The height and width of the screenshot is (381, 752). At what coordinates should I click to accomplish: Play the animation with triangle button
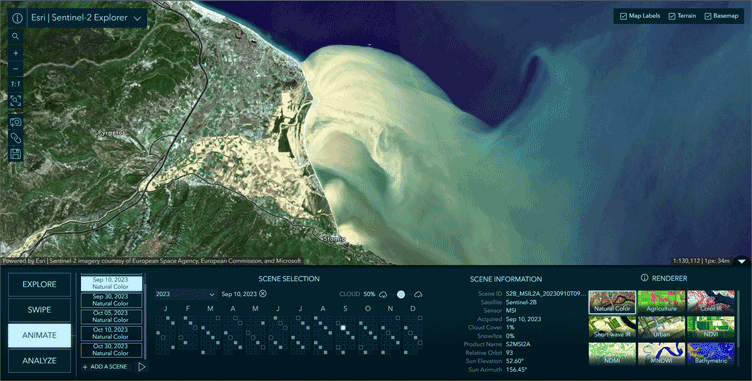141,367
